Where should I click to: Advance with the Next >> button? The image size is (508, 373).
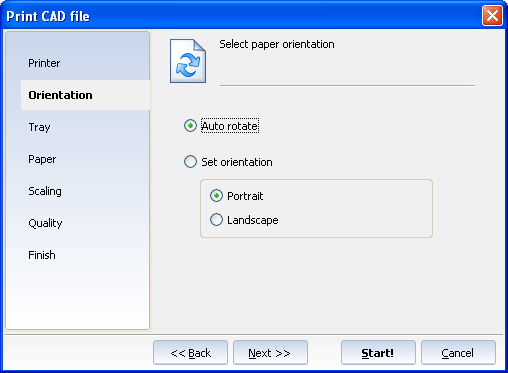(x=270, y=352)
